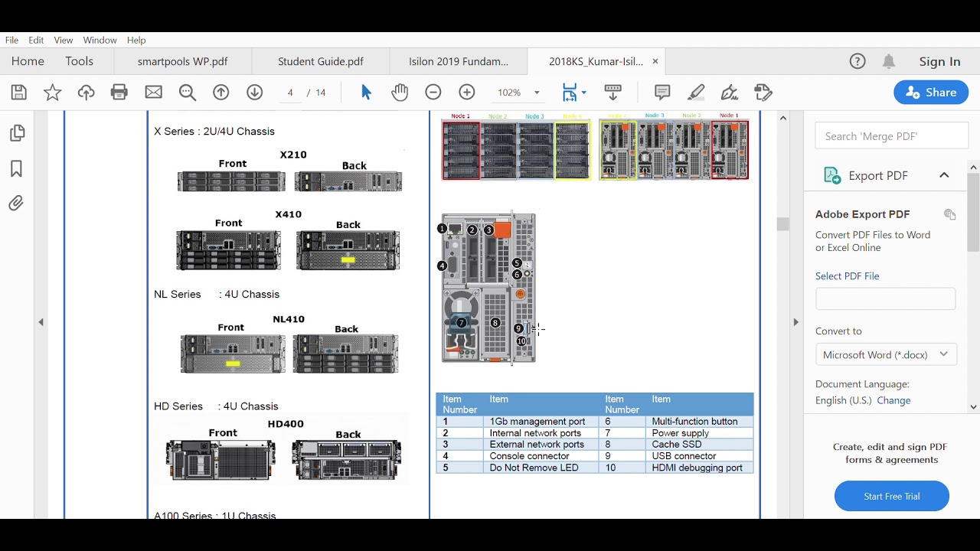Open the Edit menu
The image size is (980, 551).
[x=36, y=40]
